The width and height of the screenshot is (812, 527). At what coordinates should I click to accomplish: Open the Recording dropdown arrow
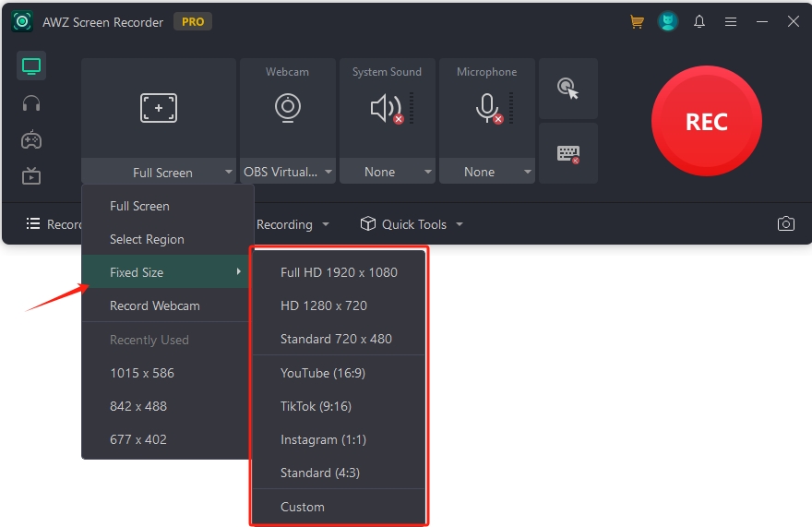325,224
